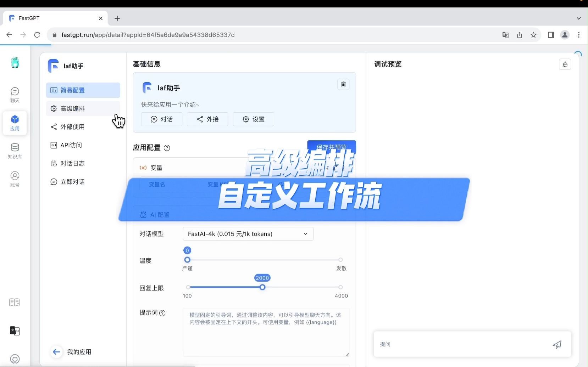
Task: Open the browser profile icon
Action: coord(565,35)
